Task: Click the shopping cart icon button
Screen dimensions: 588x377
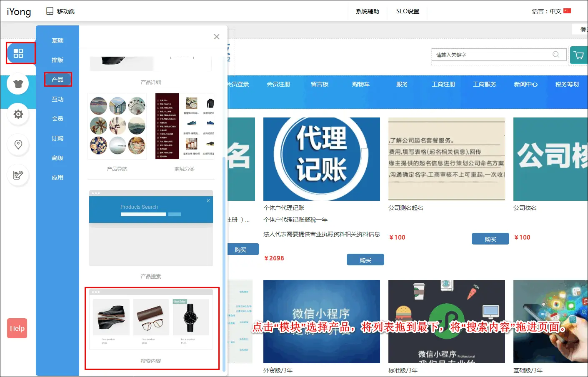Action: [578, 55]
